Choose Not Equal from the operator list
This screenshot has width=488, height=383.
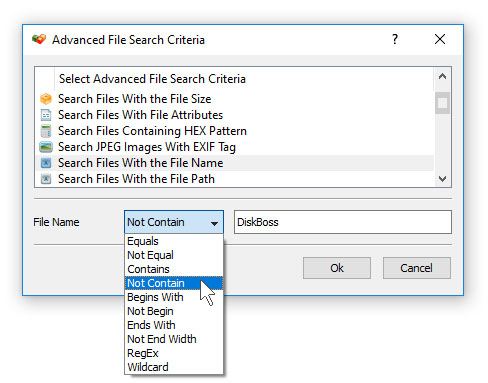click(x=174, y=255)
